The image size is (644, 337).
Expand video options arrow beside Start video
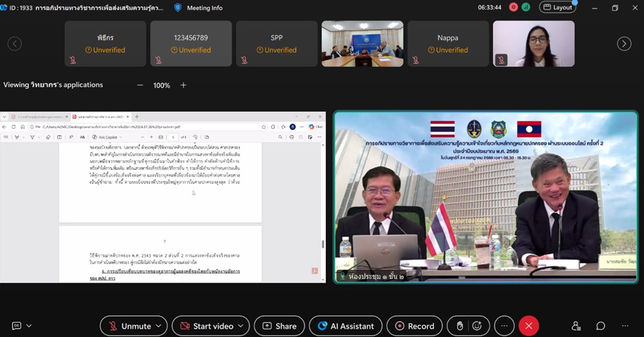click(241, 326)
